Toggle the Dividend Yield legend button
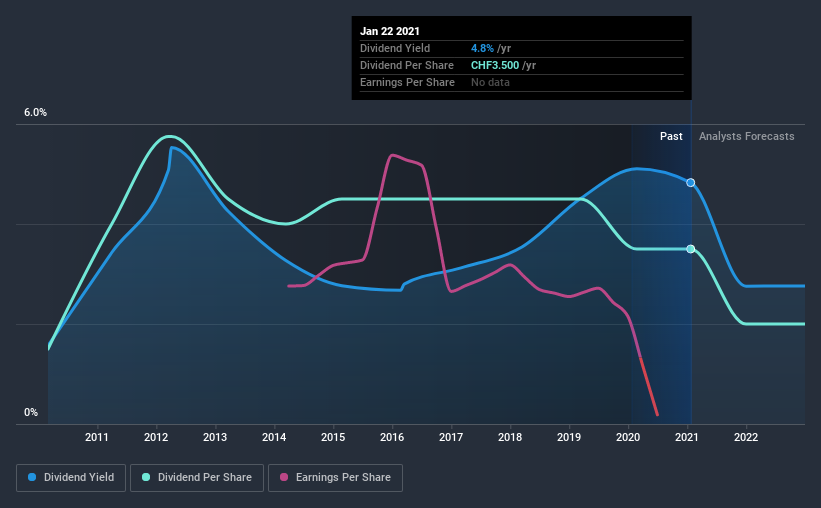Viewport: 821px width, 508px height. pyautogui.click(x=71, y=478)
